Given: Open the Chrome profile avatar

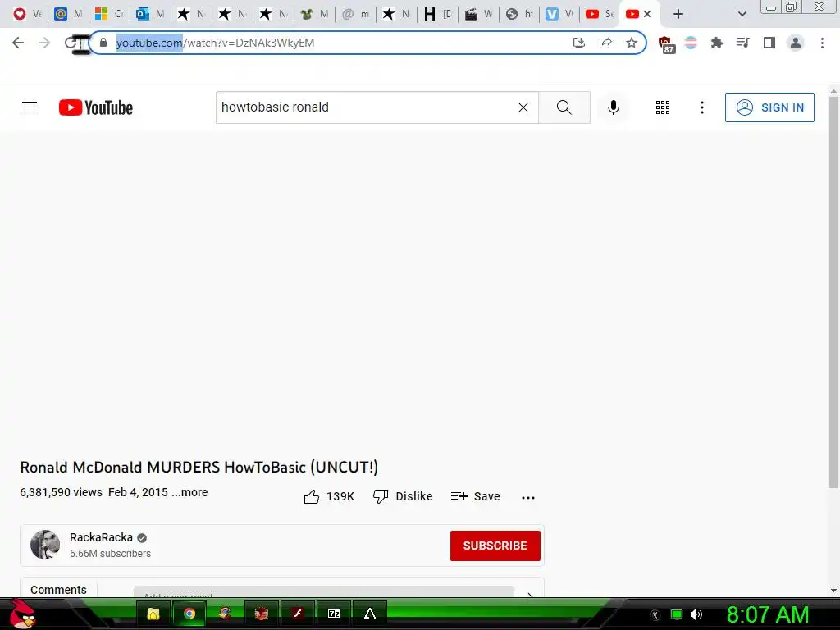Looking at the screenshot, I should pos(796,43).
